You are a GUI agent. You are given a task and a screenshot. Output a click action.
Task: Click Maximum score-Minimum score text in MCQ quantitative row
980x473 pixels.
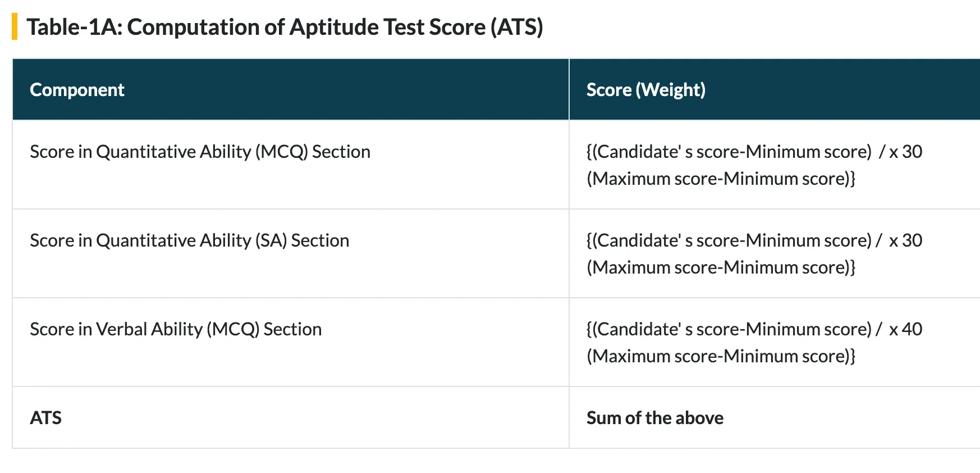pyautogui.click(x=721, y=179)
